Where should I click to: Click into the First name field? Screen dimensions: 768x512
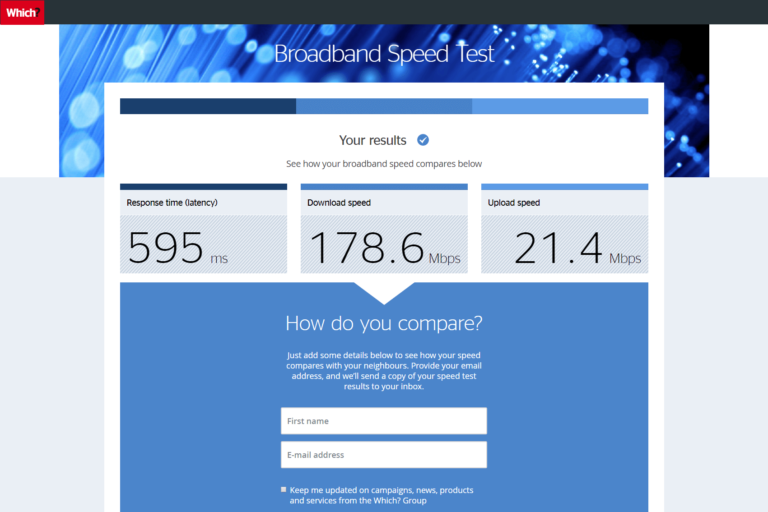tap(384, 421)
